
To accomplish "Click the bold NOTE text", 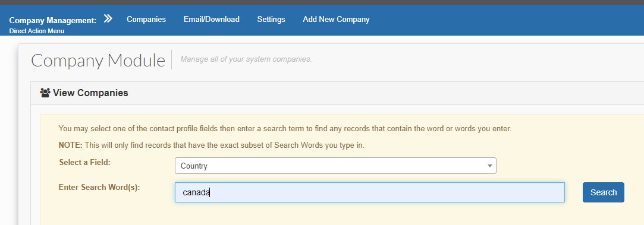I will (71, 145).
